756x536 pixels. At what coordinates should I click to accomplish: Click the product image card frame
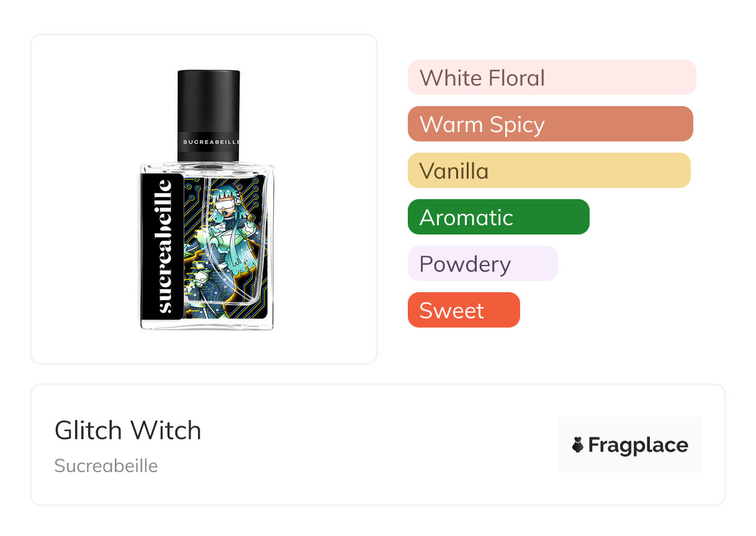tap(204, 199)
